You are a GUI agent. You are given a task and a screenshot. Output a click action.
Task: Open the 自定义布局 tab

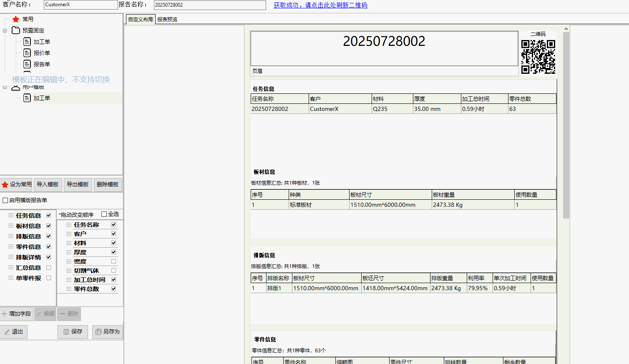click(140, 20)
